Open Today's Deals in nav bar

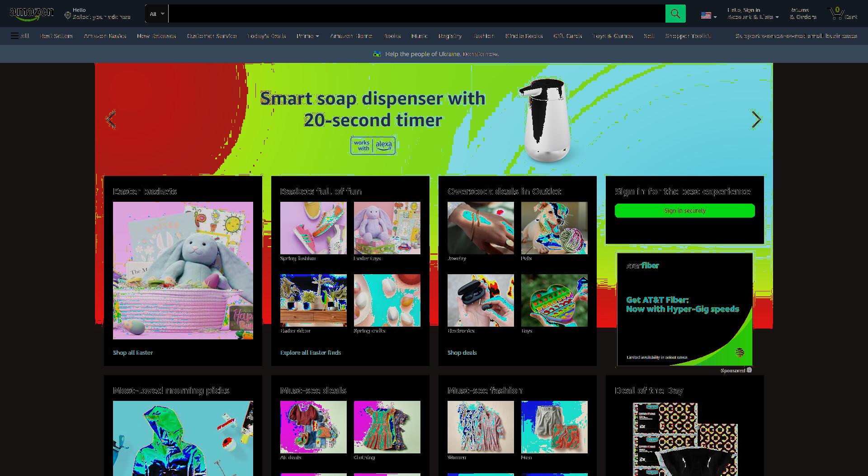pyautogui.click(x=266, y=36)
